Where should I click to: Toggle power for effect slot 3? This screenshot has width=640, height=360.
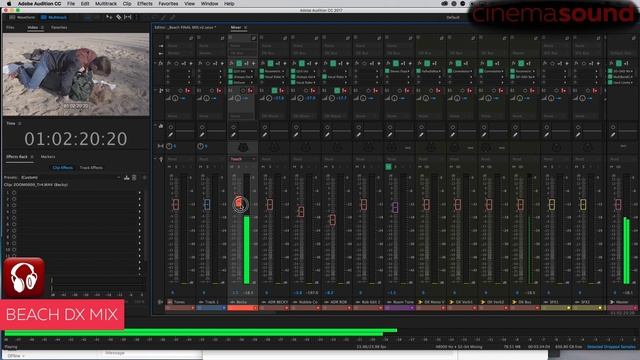(x=14, y=205)
